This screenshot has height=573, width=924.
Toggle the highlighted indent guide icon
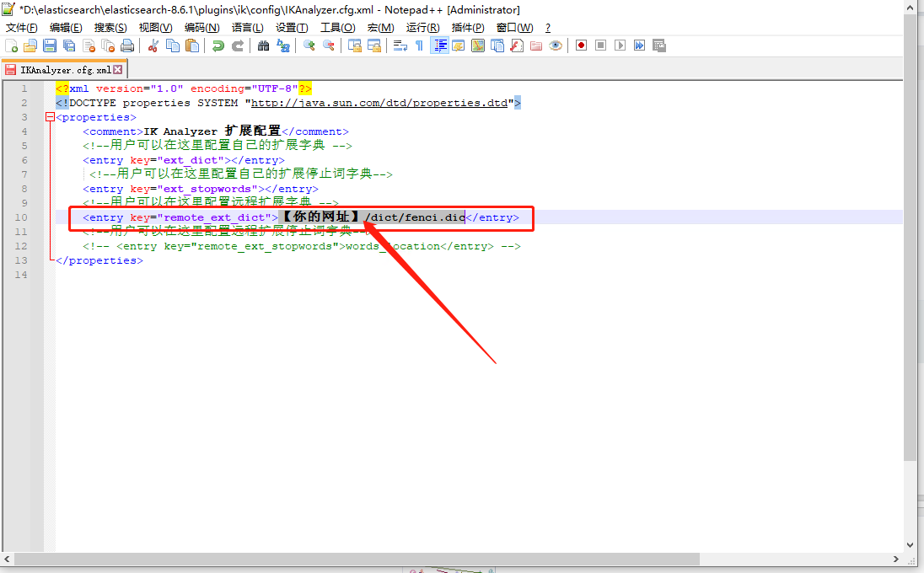tap(439, 46)
